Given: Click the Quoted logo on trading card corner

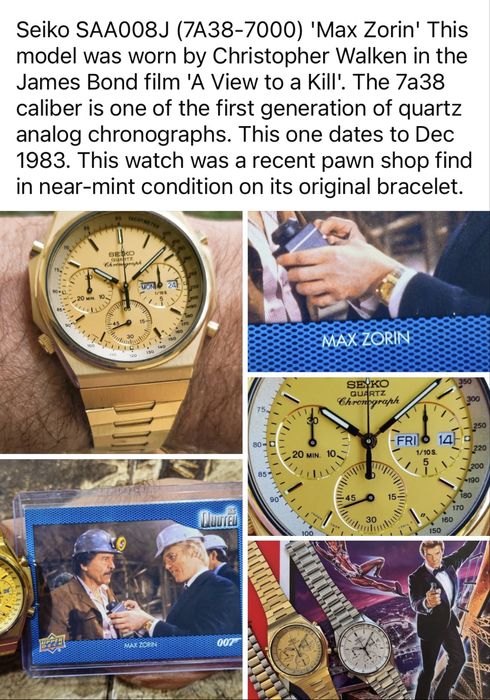Looking at the screenshot, I should click(x=221, y=518).
